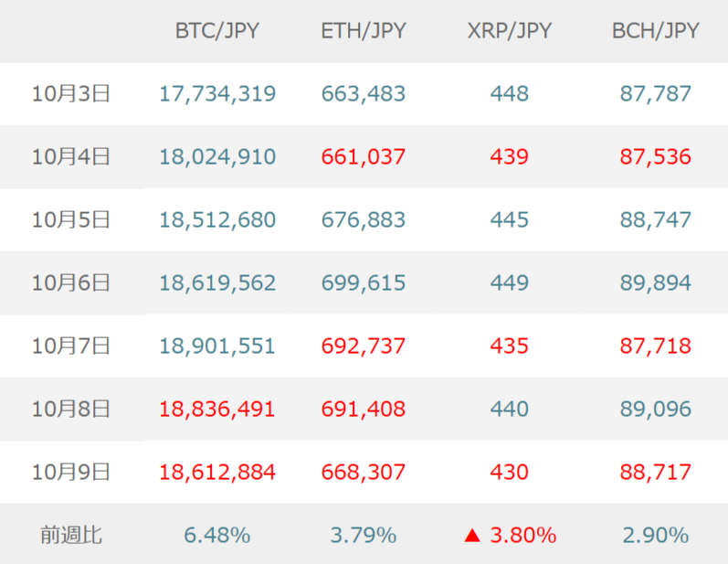The image size is (728, 564).
Task: Click the 前週比 row label
Action: 71,535
